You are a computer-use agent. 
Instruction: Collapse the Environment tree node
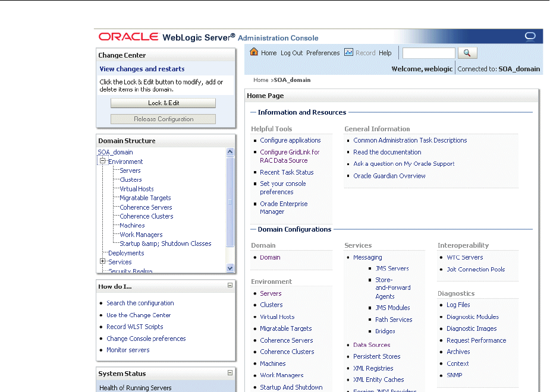102,161
